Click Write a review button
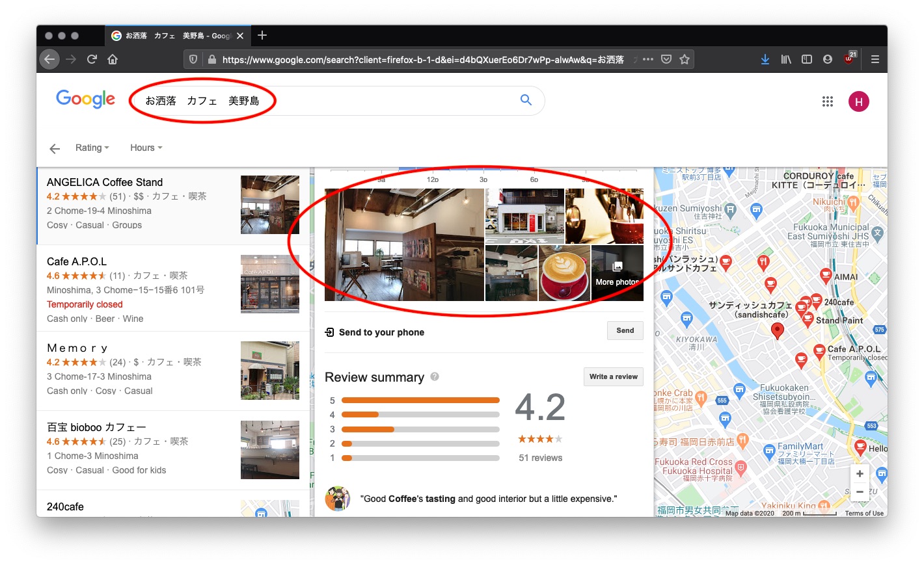The width and height of the screenshot is (924, 565). coord(614,376)
